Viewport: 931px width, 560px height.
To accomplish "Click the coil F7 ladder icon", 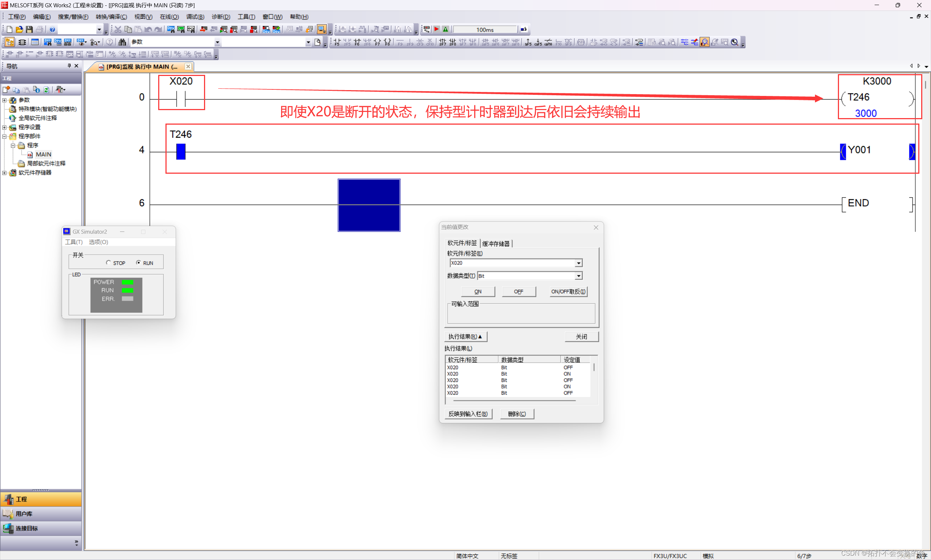I will 377,42.
